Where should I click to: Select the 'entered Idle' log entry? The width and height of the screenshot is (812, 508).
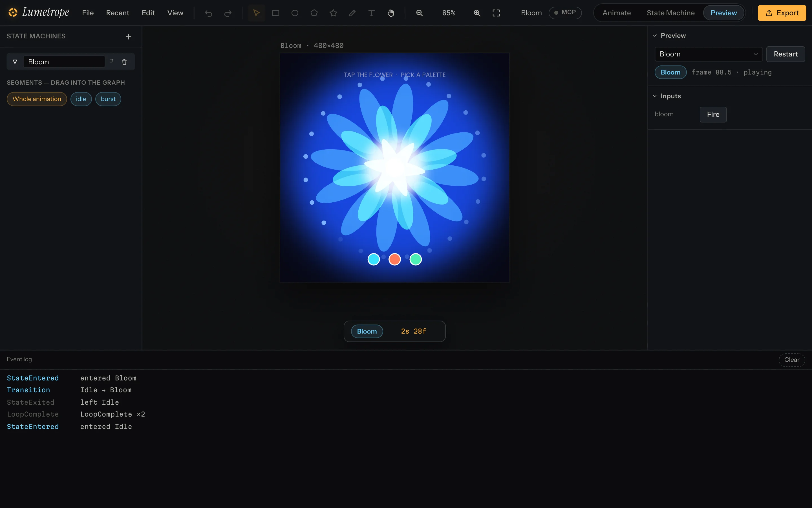pos(106,426)
